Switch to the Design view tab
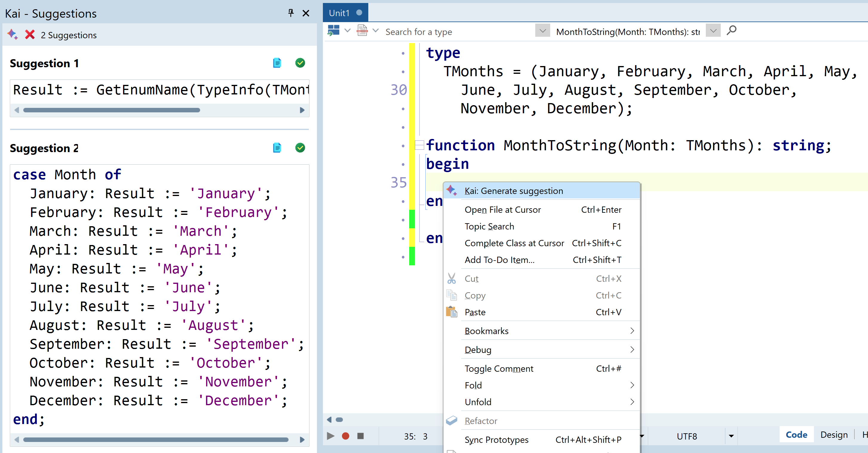Image resolution: width=868 pixels, height=453 pixels. tap(834, 435)
